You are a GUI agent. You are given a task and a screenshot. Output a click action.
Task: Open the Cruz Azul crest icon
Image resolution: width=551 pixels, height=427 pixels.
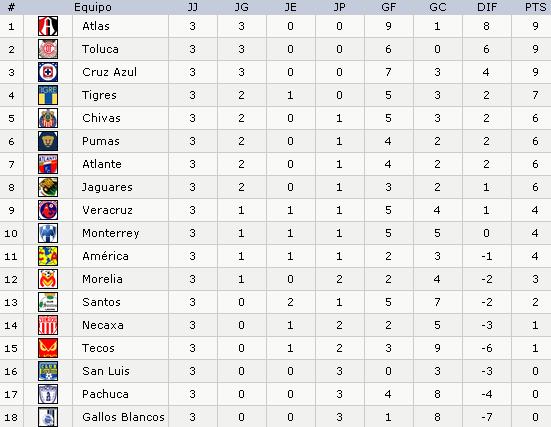point(48,72)
